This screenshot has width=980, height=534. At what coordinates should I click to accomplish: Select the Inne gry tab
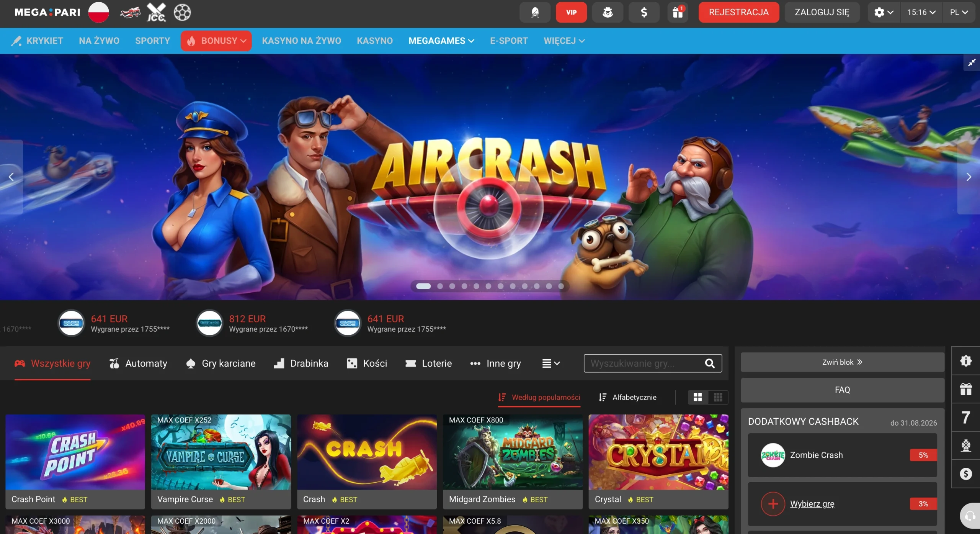[495, 363]
